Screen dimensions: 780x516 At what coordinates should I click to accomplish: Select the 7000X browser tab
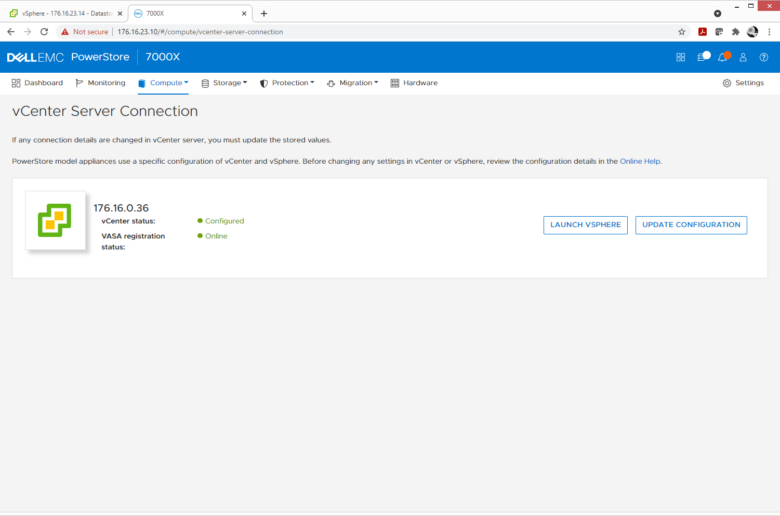pos(189,13)
